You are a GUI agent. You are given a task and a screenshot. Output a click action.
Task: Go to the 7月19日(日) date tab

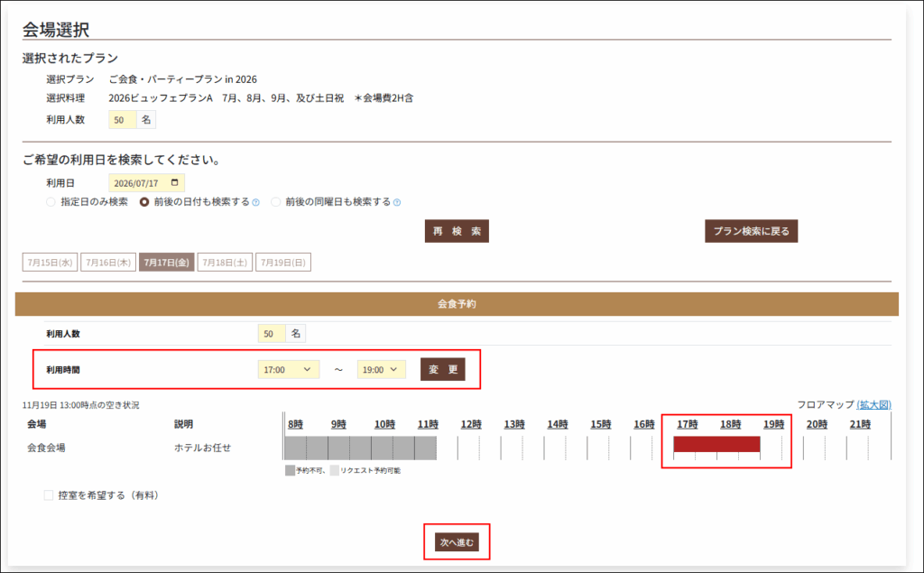tap(282, 263)
